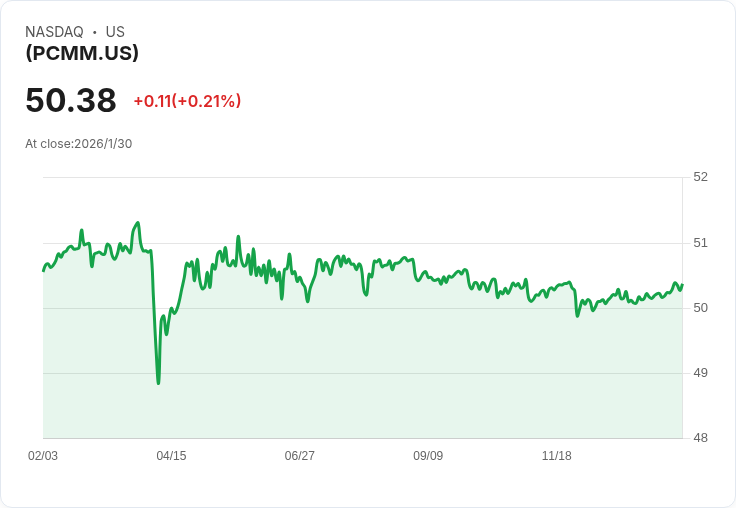This screenshot has width=736, height=508.
Task: Click the 52 y-axis label
Action: [x=700, y=177]
